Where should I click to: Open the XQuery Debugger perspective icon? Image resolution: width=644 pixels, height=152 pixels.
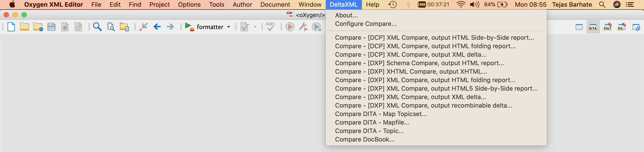click(x=621, y=27)
